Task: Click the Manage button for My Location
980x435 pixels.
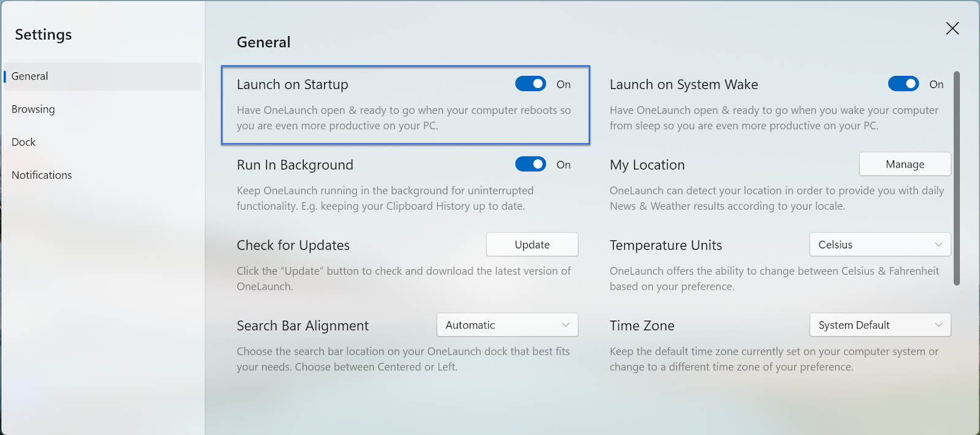Action: coord(905,164)
